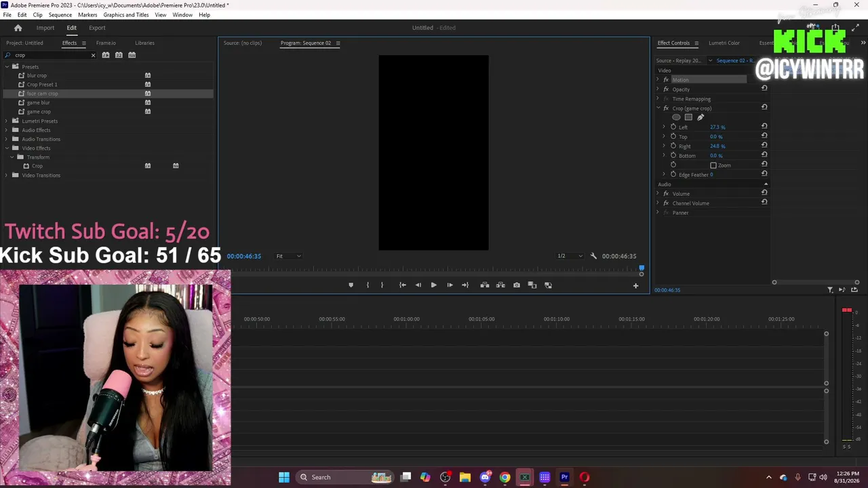Create an ellipse mask for Crop
This screenshot has width=868, height=488.
676,117
